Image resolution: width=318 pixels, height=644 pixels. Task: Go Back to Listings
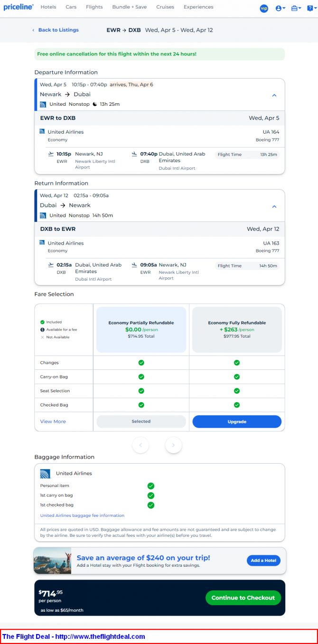point(56,30)
